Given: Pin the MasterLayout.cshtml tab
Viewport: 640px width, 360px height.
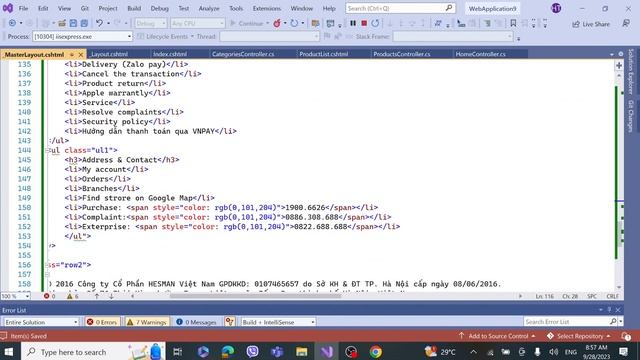Looking at the screenshot, I should [x=72, y=54].
